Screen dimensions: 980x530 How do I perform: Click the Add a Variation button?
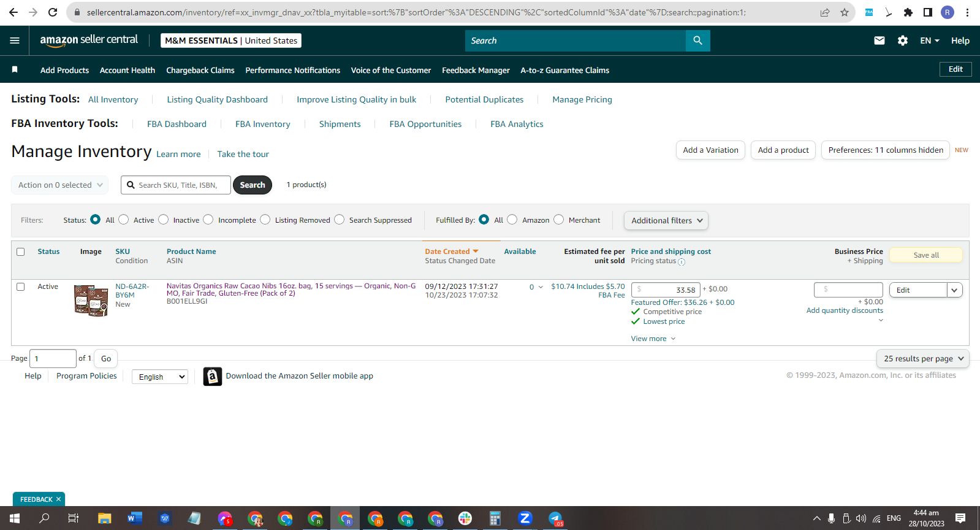click(711, 150)
